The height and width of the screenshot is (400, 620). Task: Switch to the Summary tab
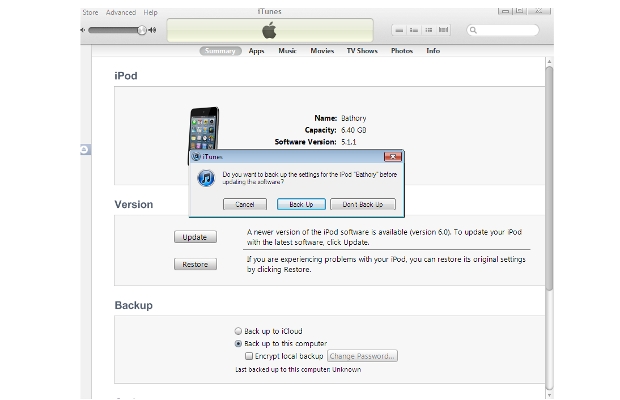[220, 51]
